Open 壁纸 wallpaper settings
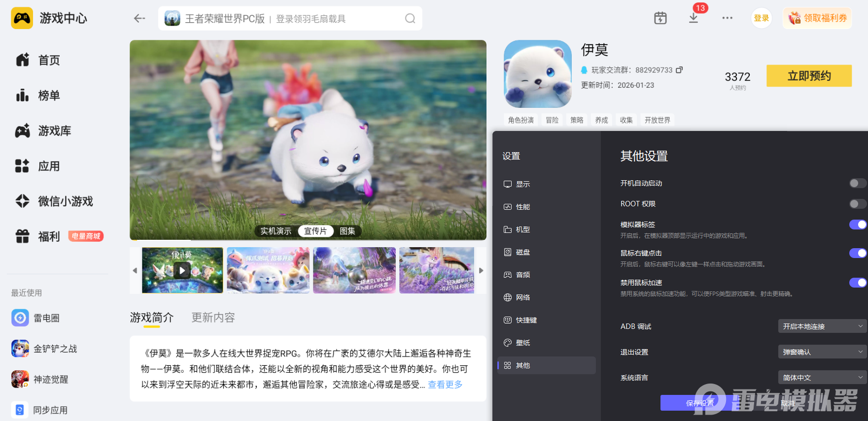This screenshot has width=868, height=421. pyautogui.click(x=547, y=343)
